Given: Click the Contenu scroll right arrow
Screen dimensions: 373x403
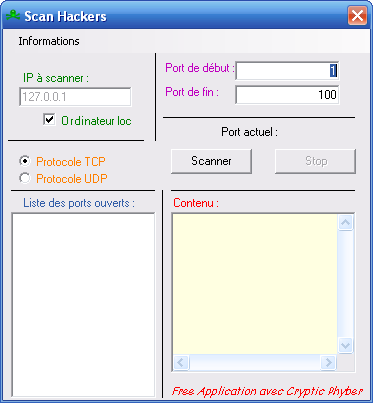Looking at the screenshot, I should pyautogui.click(x=328, y=362).
